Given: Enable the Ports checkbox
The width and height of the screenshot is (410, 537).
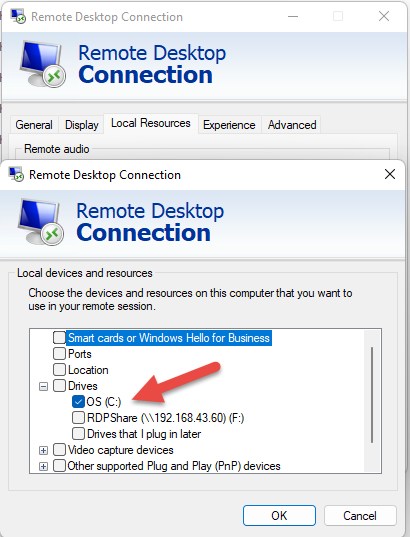Looking at the screenshot, I should pos(59,354).
